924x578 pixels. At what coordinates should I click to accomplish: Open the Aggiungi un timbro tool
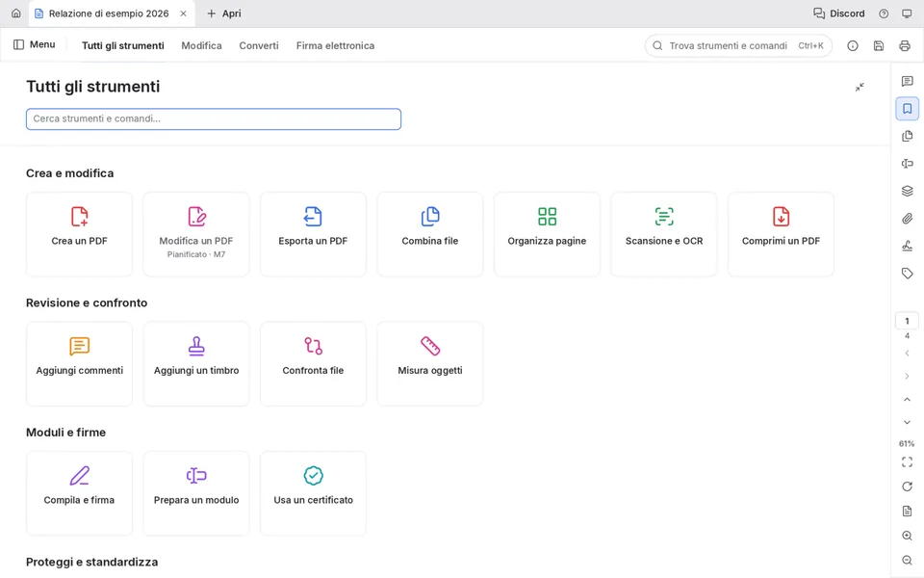point(196,364)
